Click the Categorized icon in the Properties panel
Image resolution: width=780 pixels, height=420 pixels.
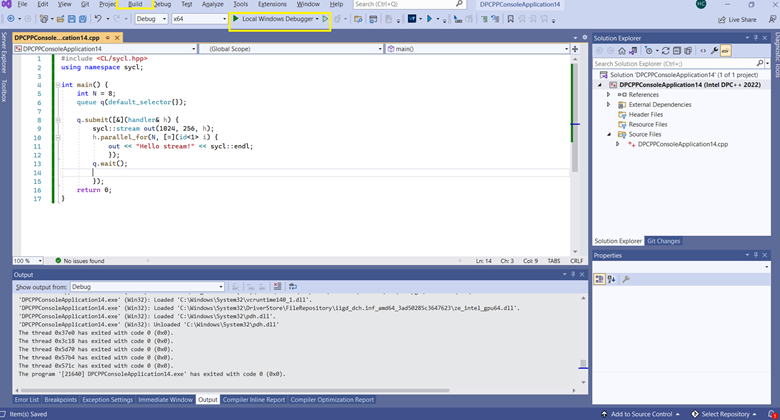click(x=599, y=279)
